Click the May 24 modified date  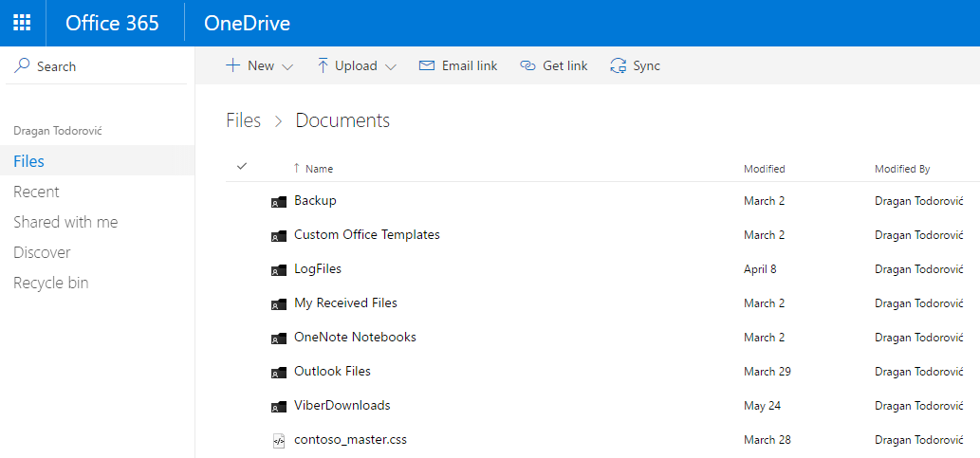tap(762, 406)
